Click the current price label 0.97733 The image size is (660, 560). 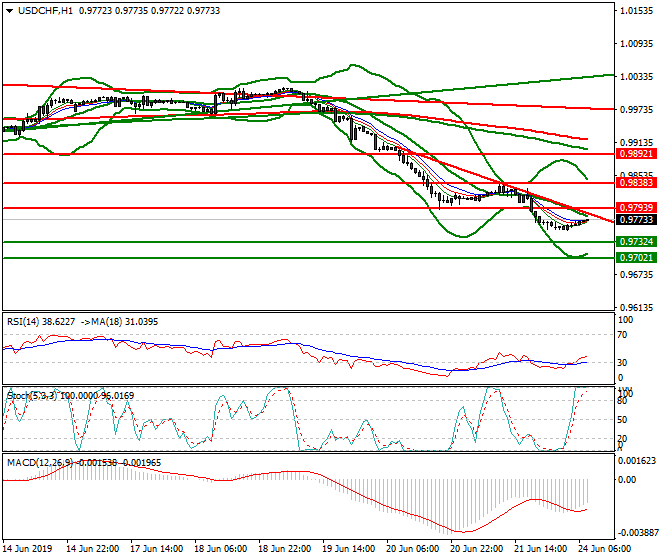point(636,220)
